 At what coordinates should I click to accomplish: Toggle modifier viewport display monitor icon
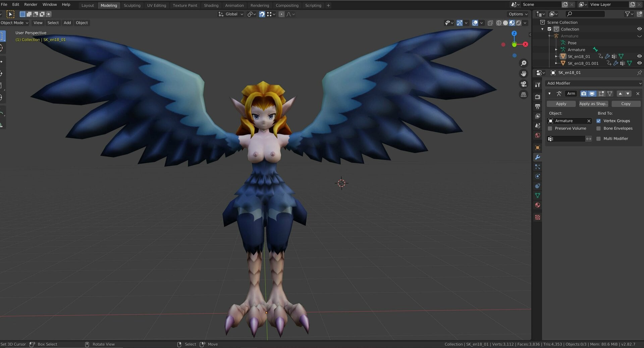592,94
